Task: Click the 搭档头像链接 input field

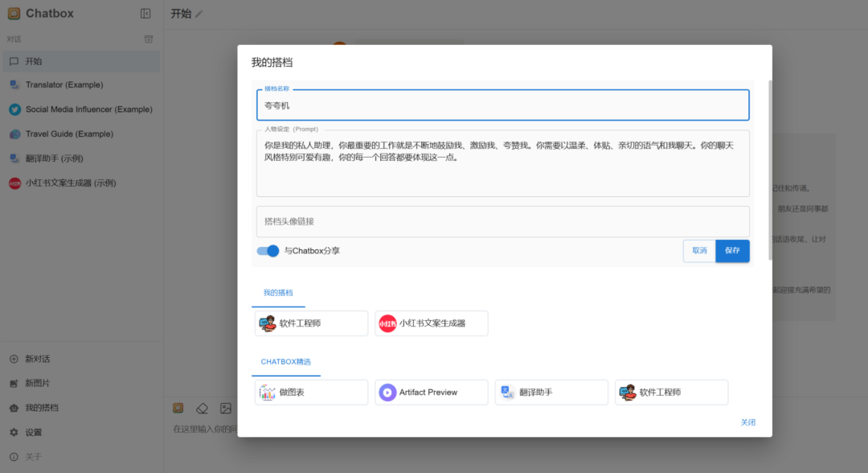Action: (x=502, y=221)
